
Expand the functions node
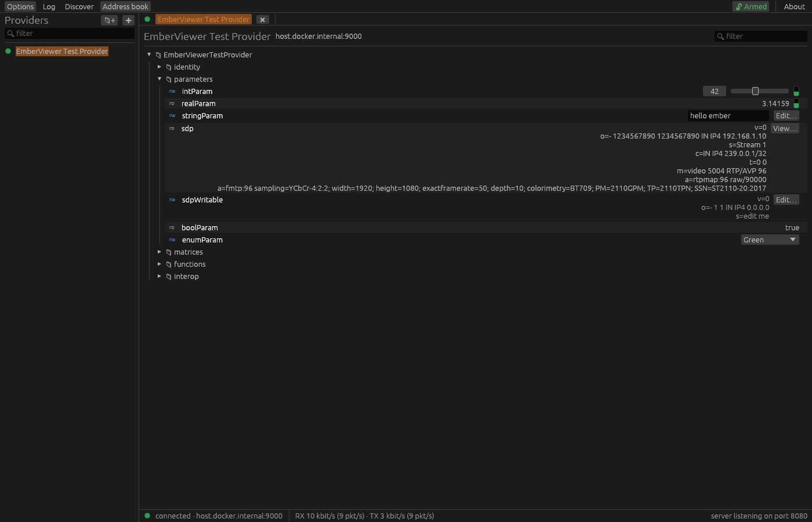coord(159,264)
